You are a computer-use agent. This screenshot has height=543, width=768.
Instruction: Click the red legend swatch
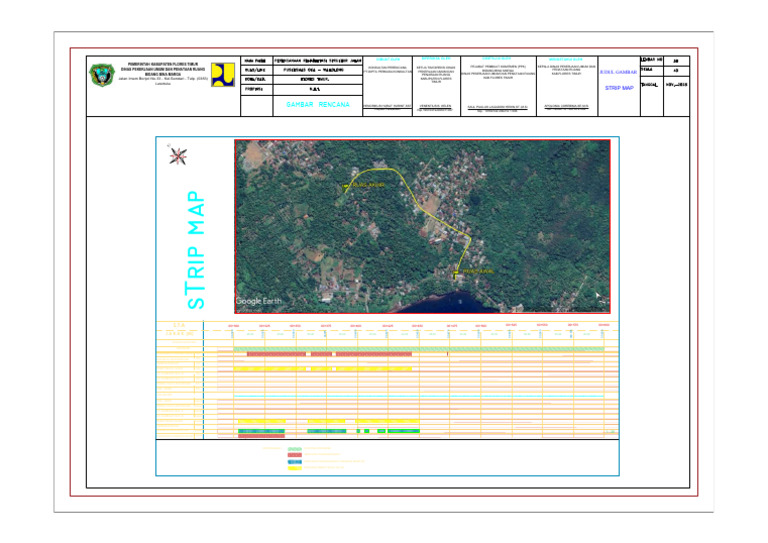[295, 455]
